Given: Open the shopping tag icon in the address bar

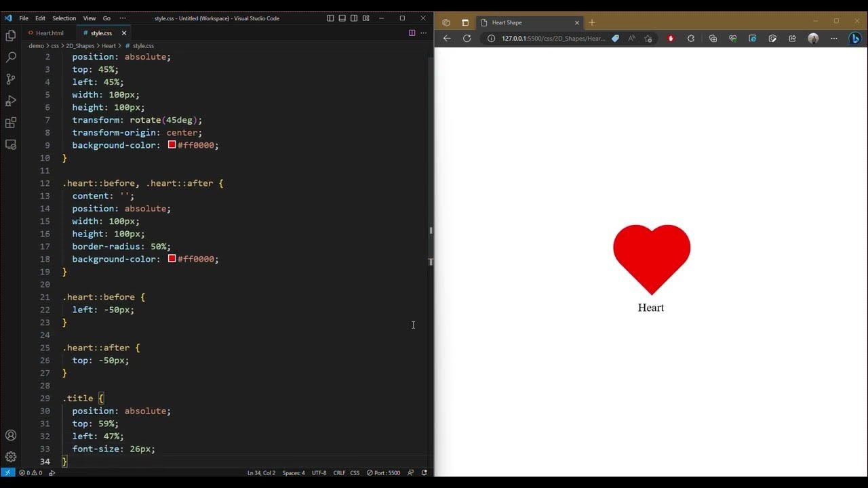Looking at the screenshot, I should click(x=615, y=39).
